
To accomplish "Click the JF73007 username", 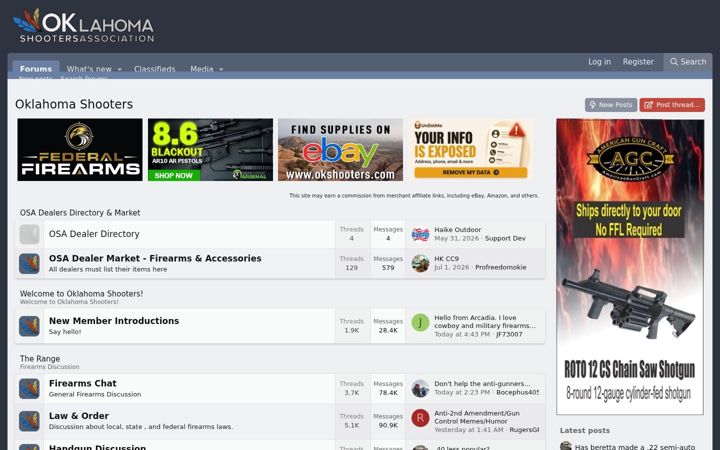I will [509, 334].
